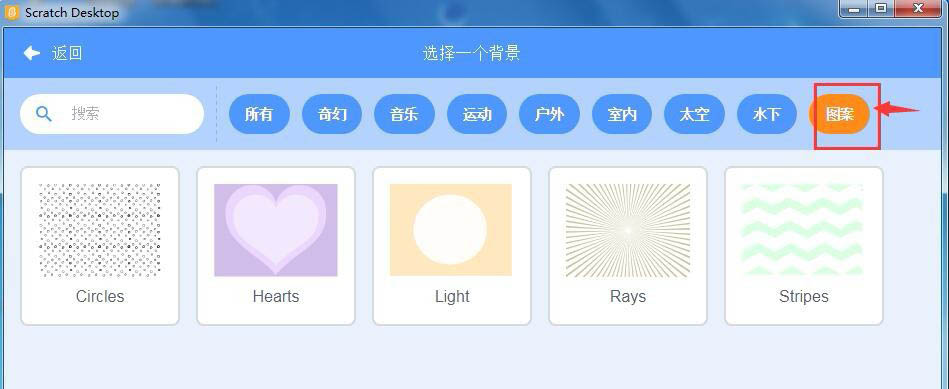949x389 pixels.
Task: Show the 奇幻 fantasy category
Action: point(332,114)
